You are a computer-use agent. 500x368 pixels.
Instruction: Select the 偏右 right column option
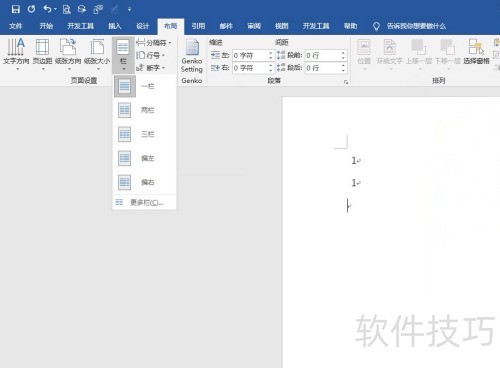click(145, 182)
